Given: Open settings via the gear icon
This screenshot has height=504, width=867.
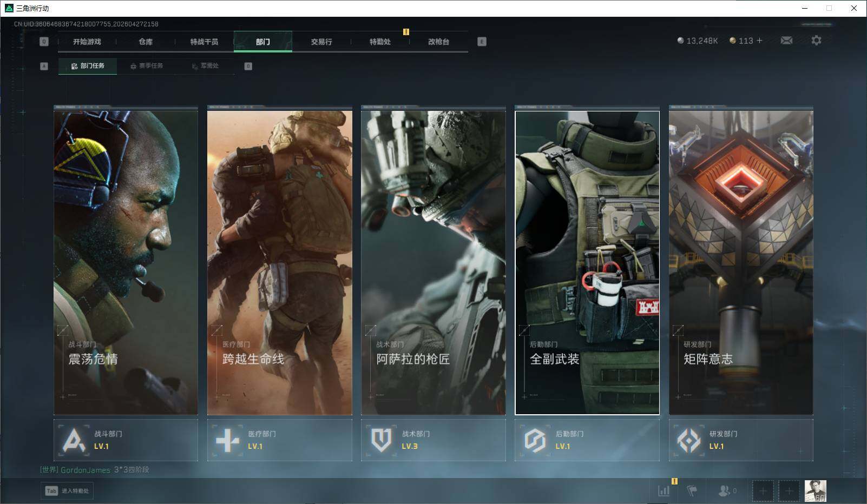Looking at the screenshot, I should 816,41.
